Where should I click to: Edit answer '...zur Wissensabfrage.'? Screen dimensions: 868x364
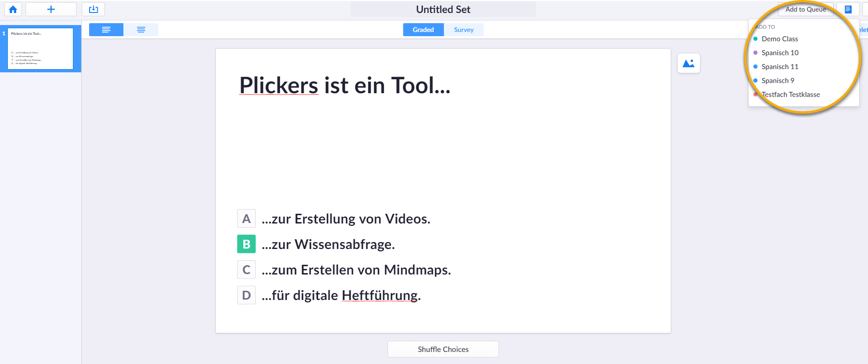coord(328,244)
